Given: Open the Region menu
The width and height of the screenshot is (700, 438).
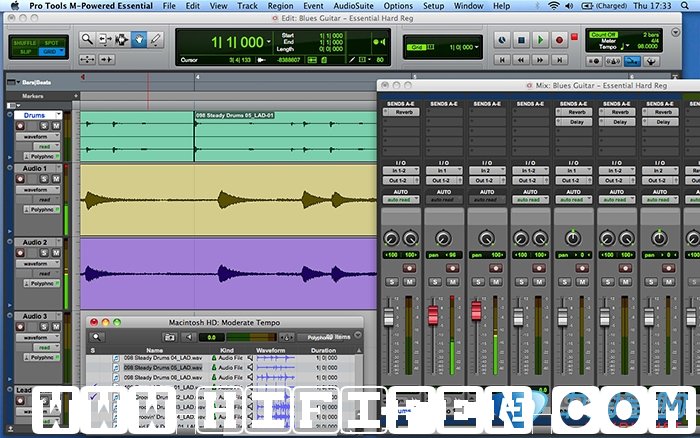Looking at the screenshot, I should (x=280, y=6).
